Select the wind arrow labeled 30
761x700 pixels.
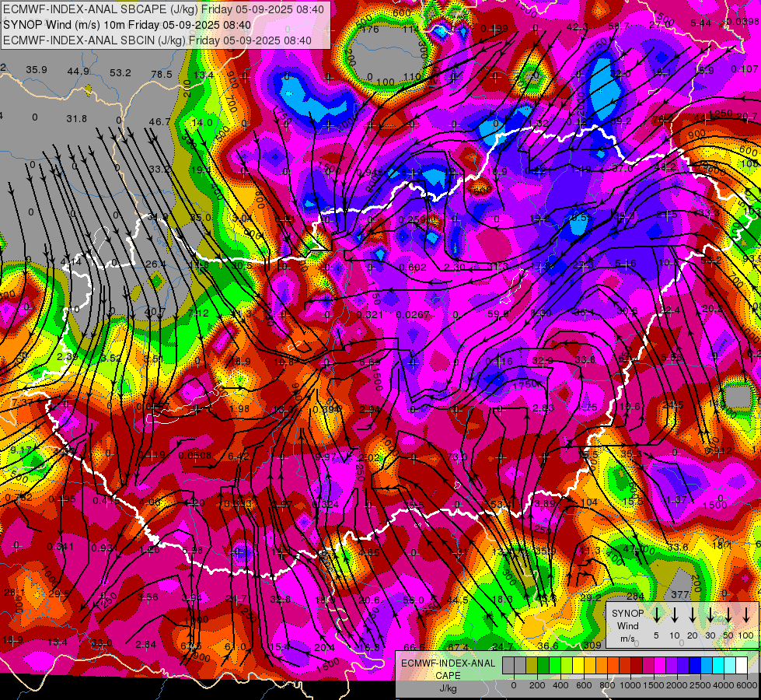click(710, 614)
